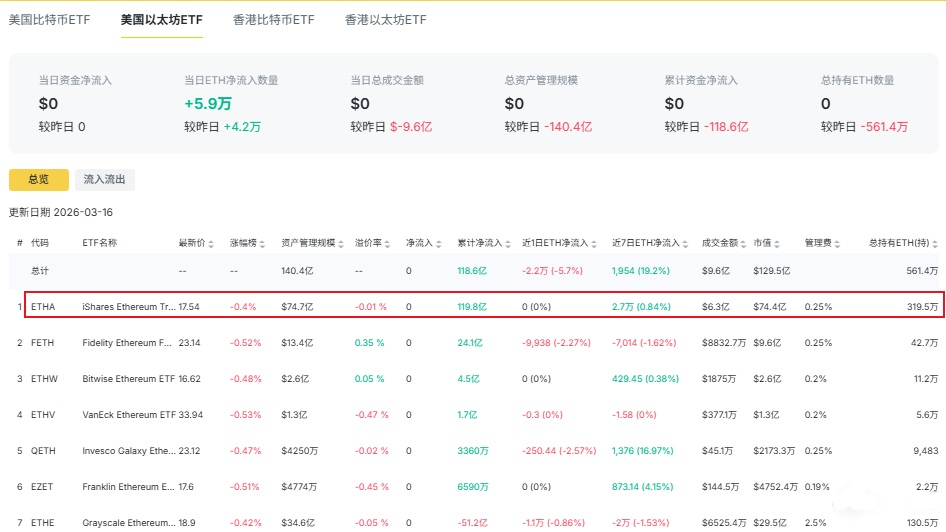Click the ETHV ticker code
Image resolution: width=946 pixels, height=532 pixels.
coord(43,415)
